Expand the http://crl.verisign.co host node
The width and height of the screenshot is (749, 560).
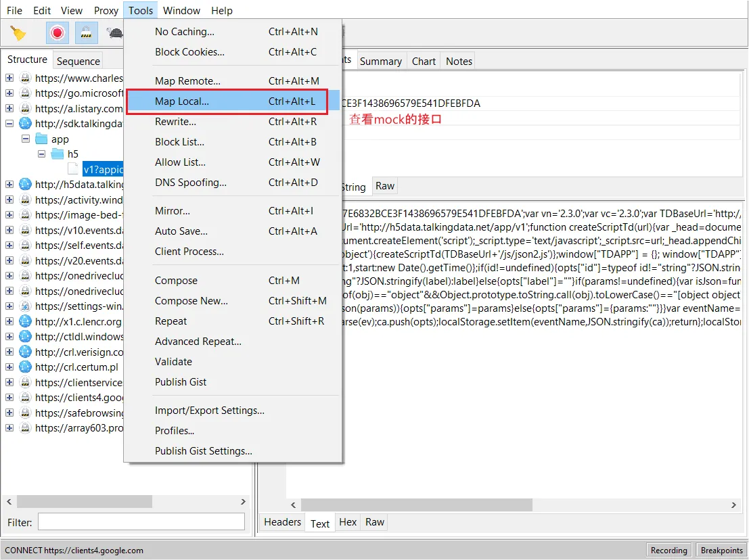tap(9, 352)
